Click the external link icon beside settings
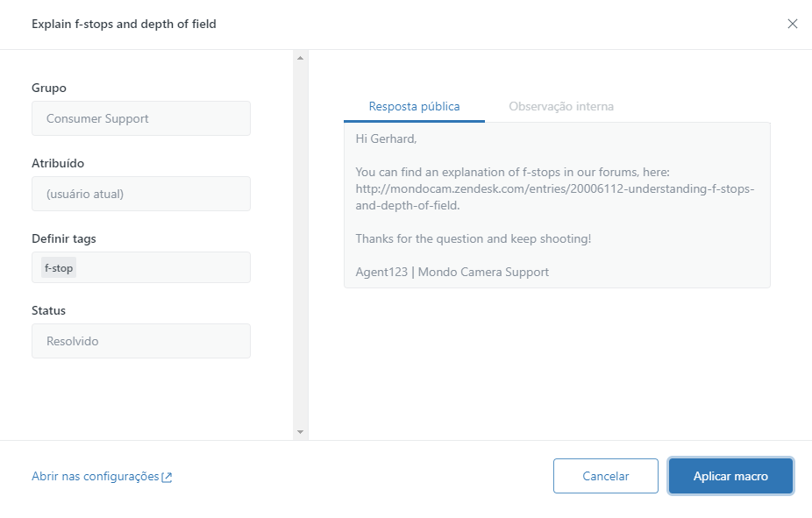 pos(167,477)
